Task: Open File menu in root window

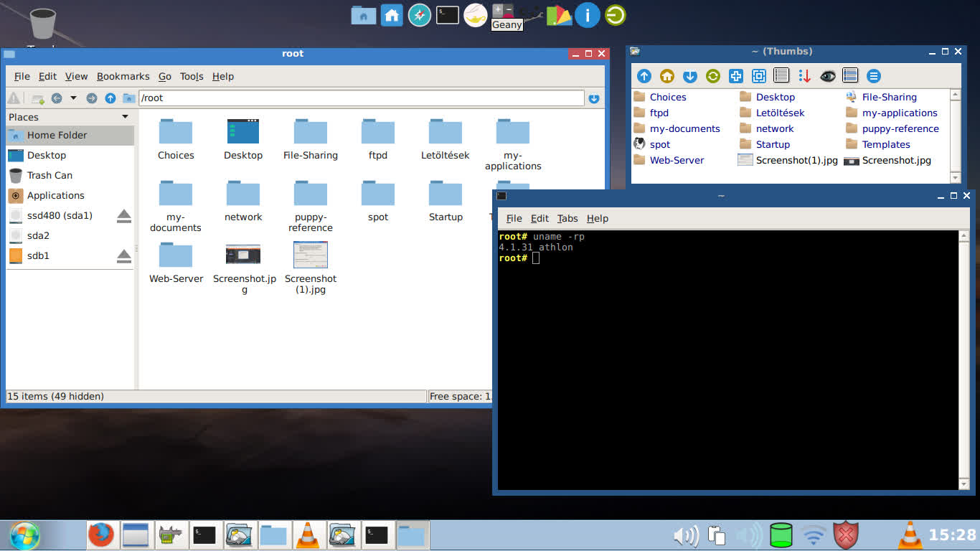Action: point(22,76)
